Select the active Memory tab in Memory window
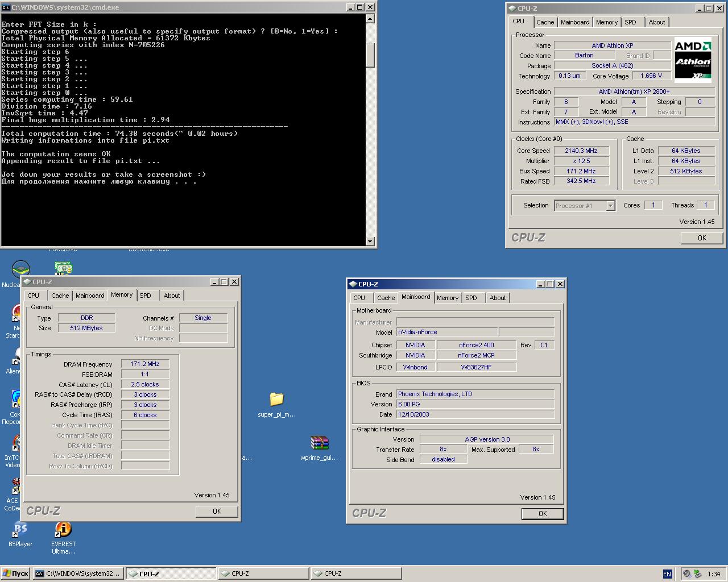 point(122,294)
